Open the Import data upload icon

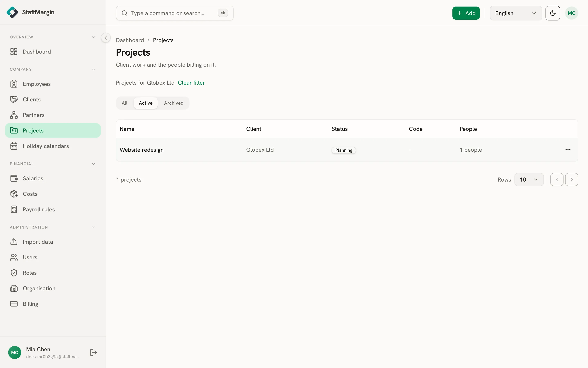click(x=14, y=242)
